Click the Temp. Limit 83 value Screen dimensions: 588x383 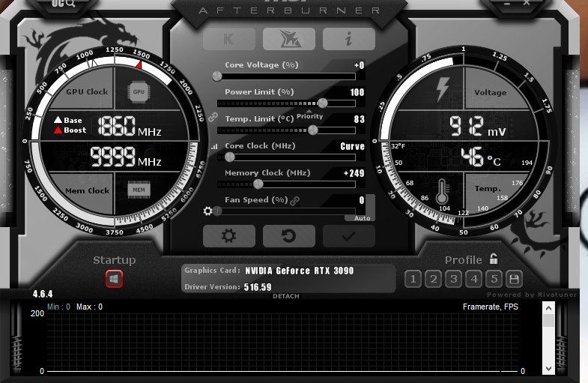tap(360, 119)
